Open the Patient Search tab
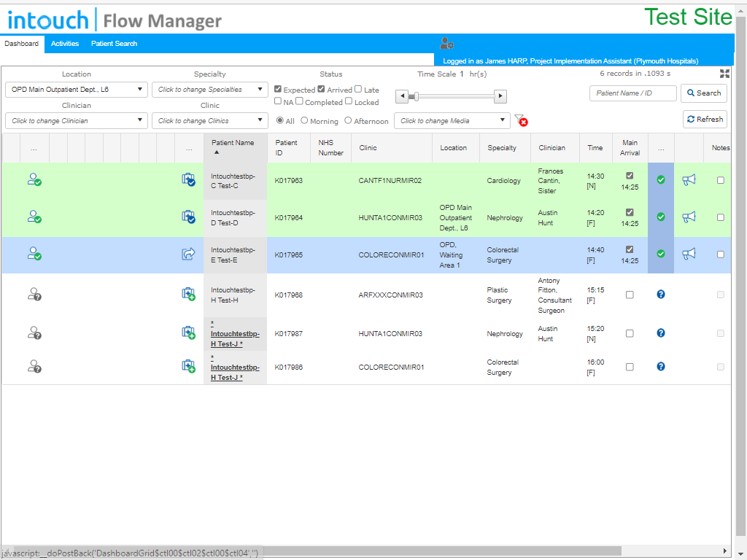Viewport: 747px width, 560px height. click(x=115, y=43)
